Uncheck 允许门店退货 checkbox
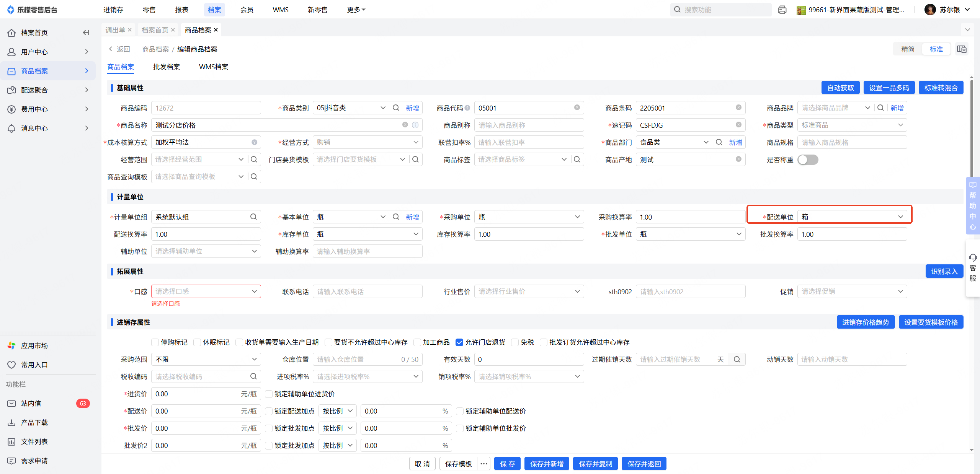The image size is (980, 474). click(x=459, y=342)
